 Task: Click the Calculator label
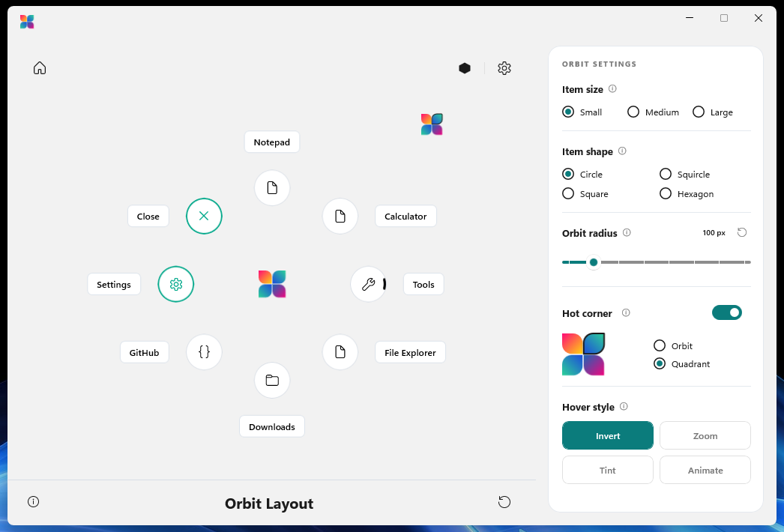click(x=405, y=216)
